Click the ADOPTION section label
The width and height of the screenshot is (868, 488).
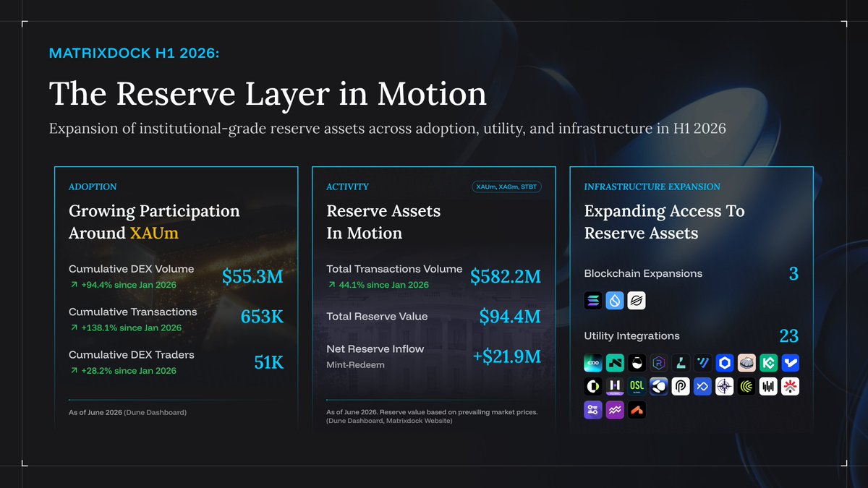click(x=93, y=187)
